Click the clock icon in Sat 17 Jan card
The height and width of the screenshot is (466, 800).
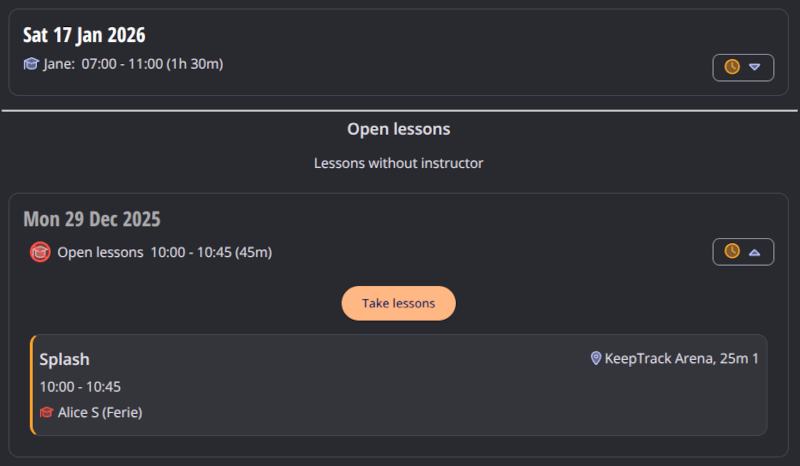pyautogui.click(x=732, y=67)
